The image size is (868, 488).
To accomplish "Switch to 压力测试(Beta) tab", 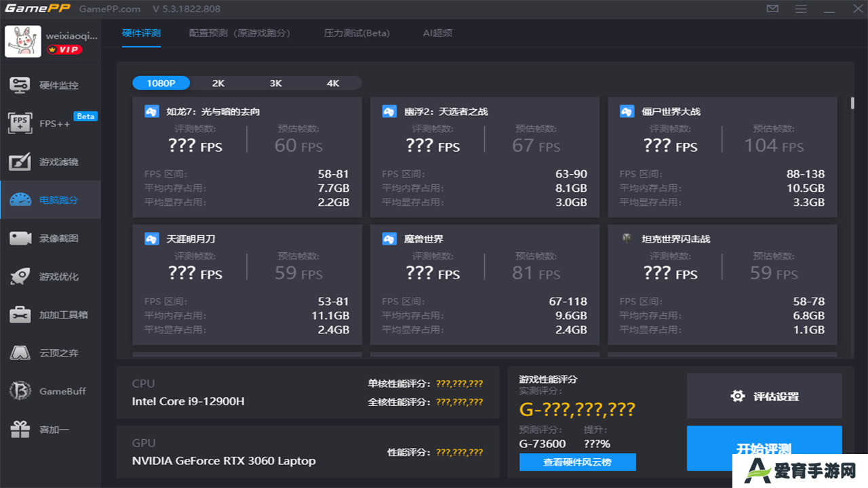I will pyautogui.click(x=357, y=33).
